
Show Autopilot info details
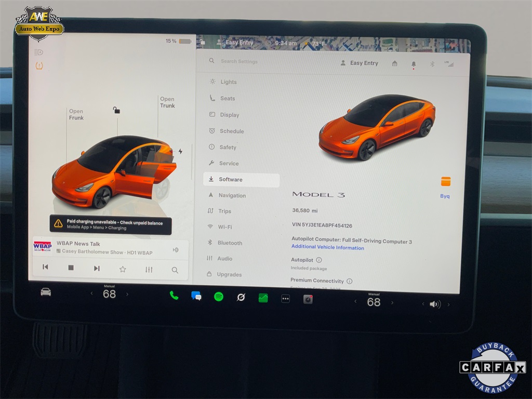coord(319,260)
